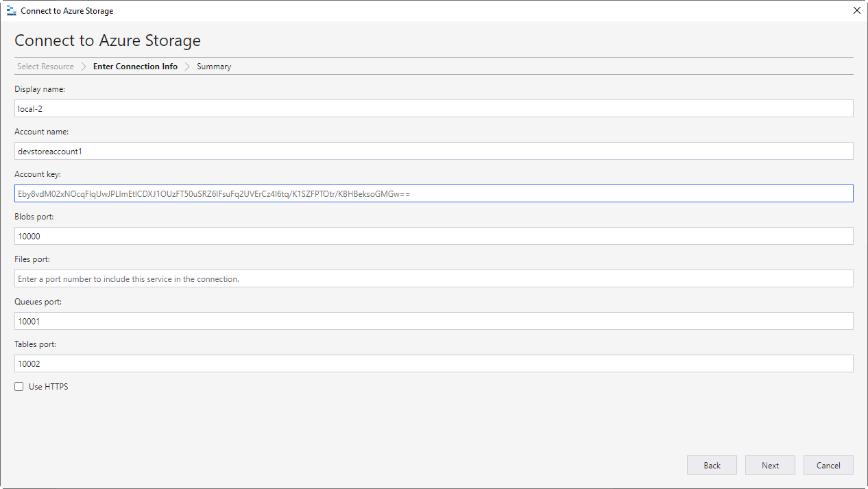Click the Files port label text
Viewport: 868px width, 489px height.
tap(32, 259)
